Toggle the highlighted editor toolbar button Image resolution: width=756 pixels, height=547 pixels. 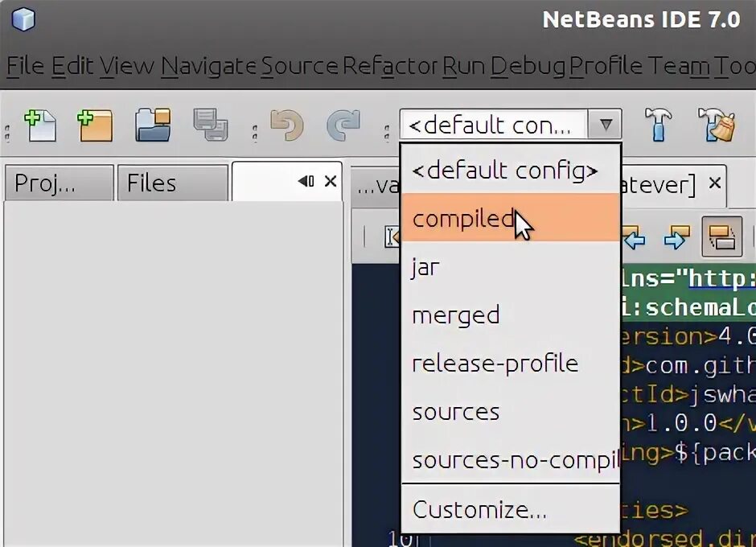pyautogui.click(x=721, y=236)
